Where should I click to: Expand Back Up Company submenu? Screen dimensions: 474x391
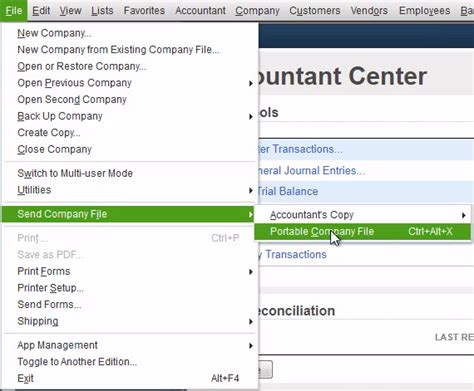click(129, 116)
